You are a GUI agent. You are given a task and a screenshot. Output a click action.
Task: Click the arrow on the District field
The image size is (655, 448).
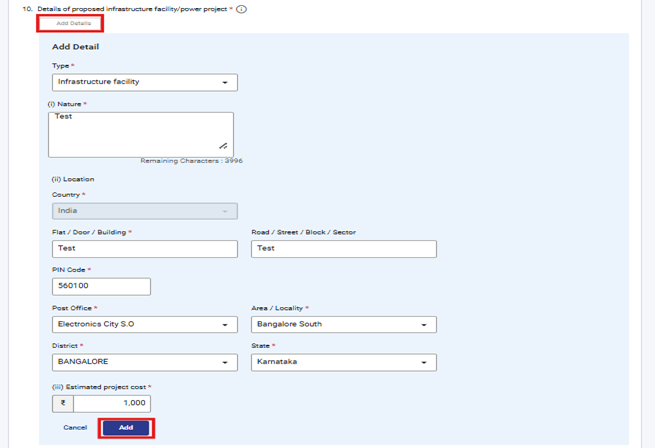225,362
